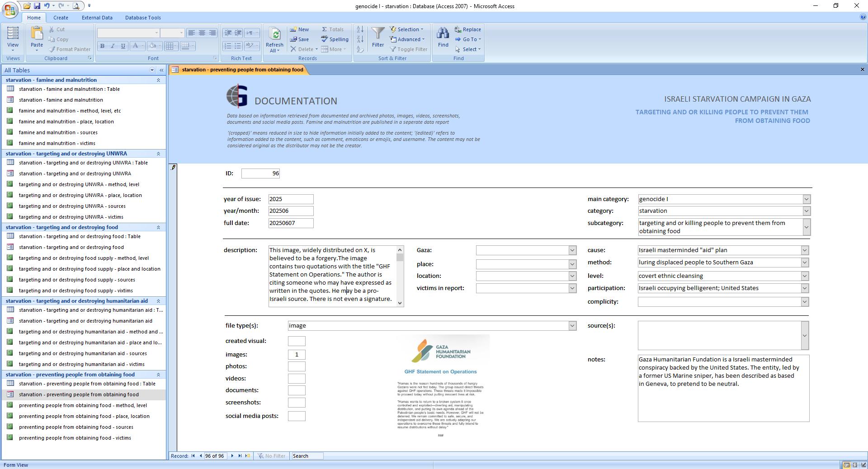Viewport: 868px width, 469px height.
Task: Open level dropdown covert ethnic cleansing
Action: (805, 276)
